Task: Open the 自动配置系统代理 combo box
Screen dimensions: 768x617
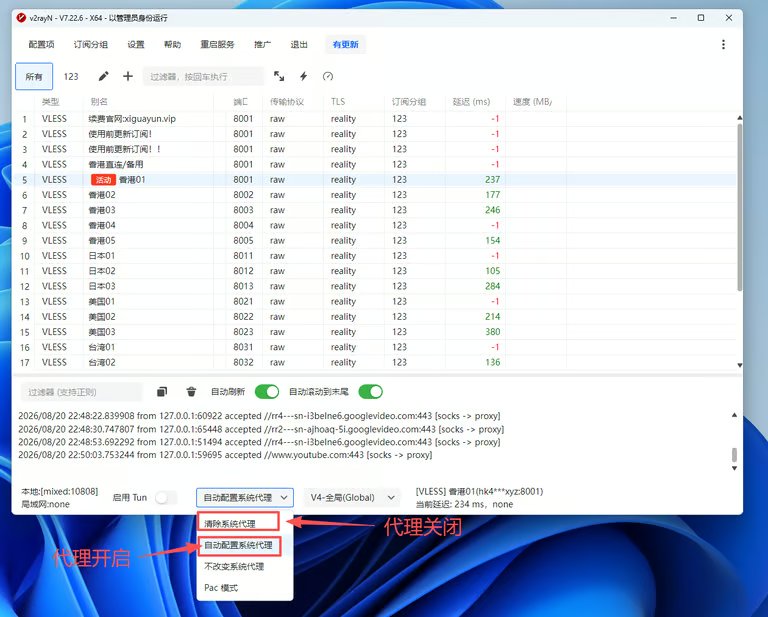Action: [245, 498]
